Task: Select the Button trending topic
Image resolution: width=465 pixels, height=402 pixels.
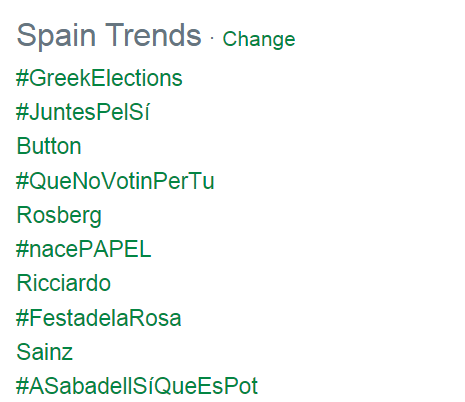Action: 49,146
